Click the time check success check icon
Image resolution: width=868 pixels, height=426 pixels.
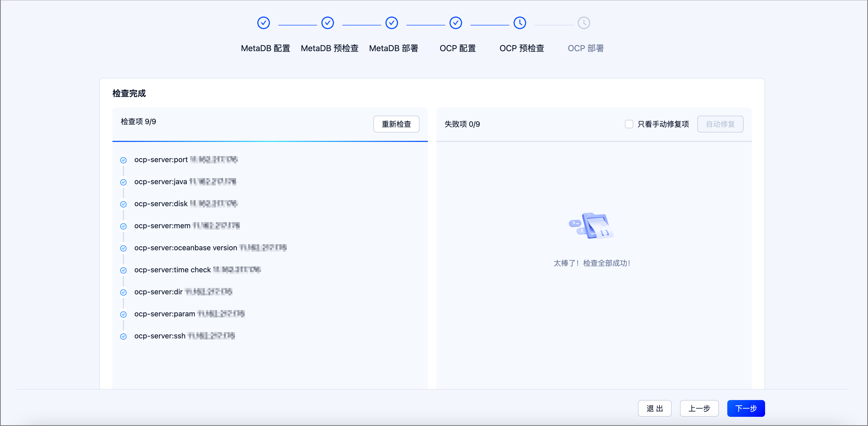123,270
